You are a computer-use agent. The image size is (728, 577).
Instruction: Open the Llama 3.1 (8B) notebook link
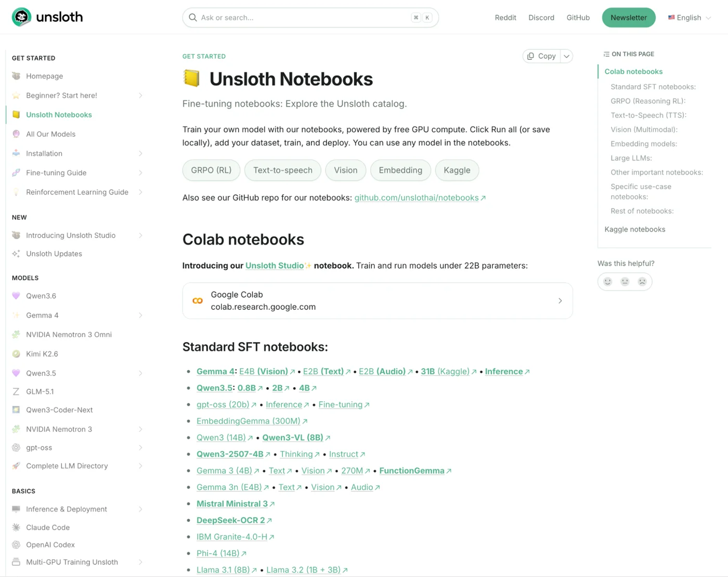(227, 570)
